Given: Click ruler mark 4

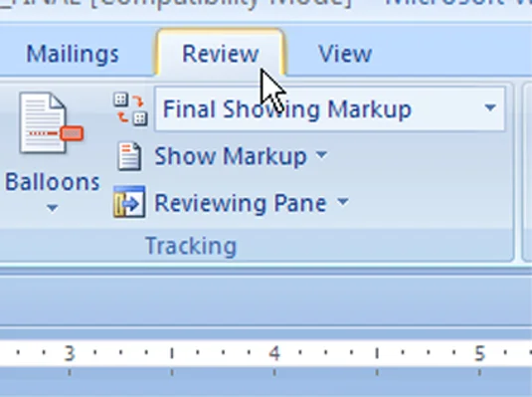Looking at the screenshot, I should (x=274, y=353).
